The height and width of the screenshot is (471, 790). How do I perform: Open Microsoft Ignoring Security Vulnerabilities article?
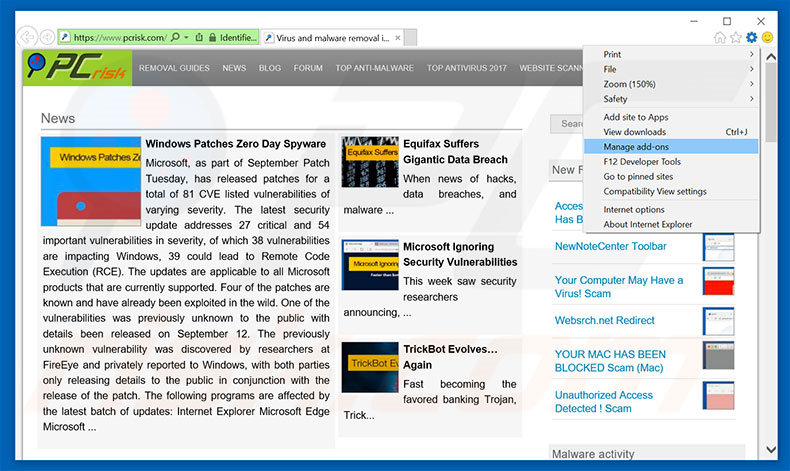tap(460, 254)
